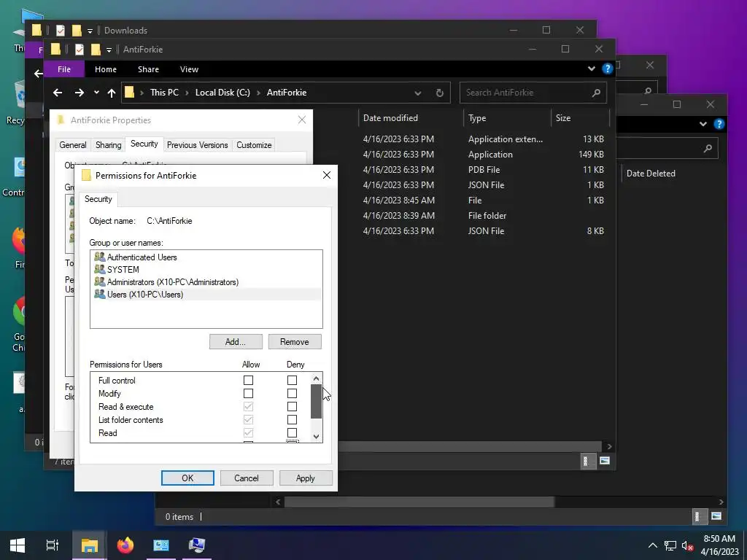Refresh the AntiForkie folder view

tap(440, 93)
